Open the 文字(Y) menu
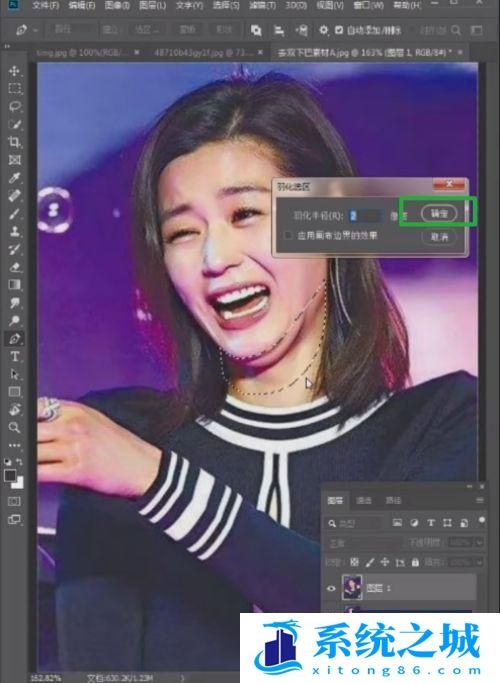The height and width of the screenshot is (683, 500). click(189, 6)
